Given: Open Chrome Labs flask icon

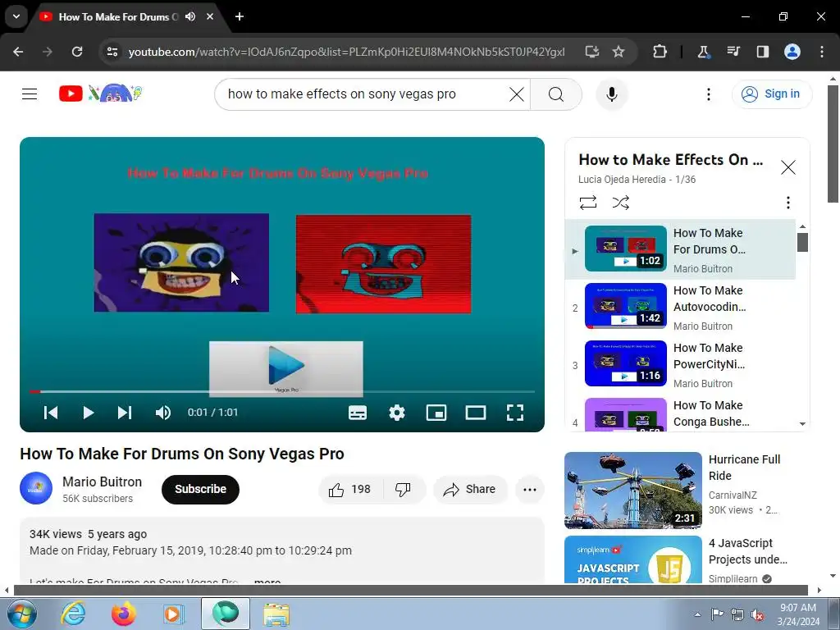Looking at the screenshot, I should tap(703, 52).
